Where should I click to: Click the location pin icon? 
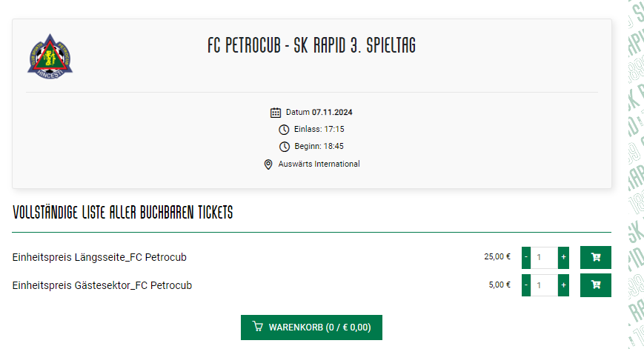(268, 164)
